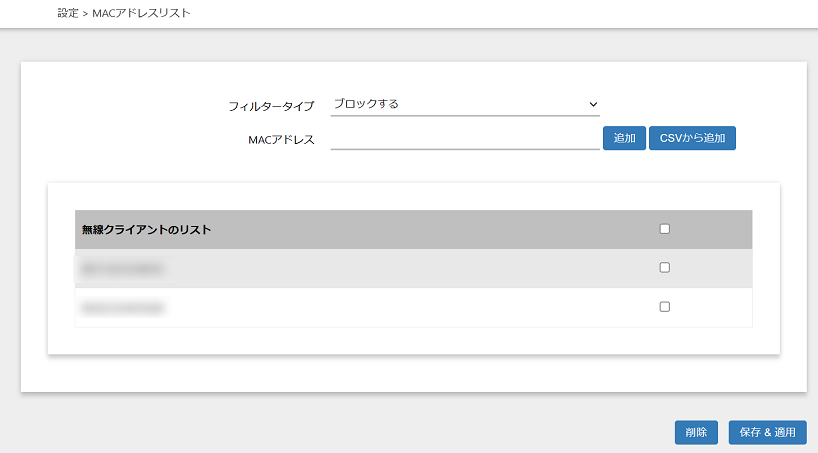Click the MACアドレス field label
This screenshot has height=453, width=818.
point(281,139)
